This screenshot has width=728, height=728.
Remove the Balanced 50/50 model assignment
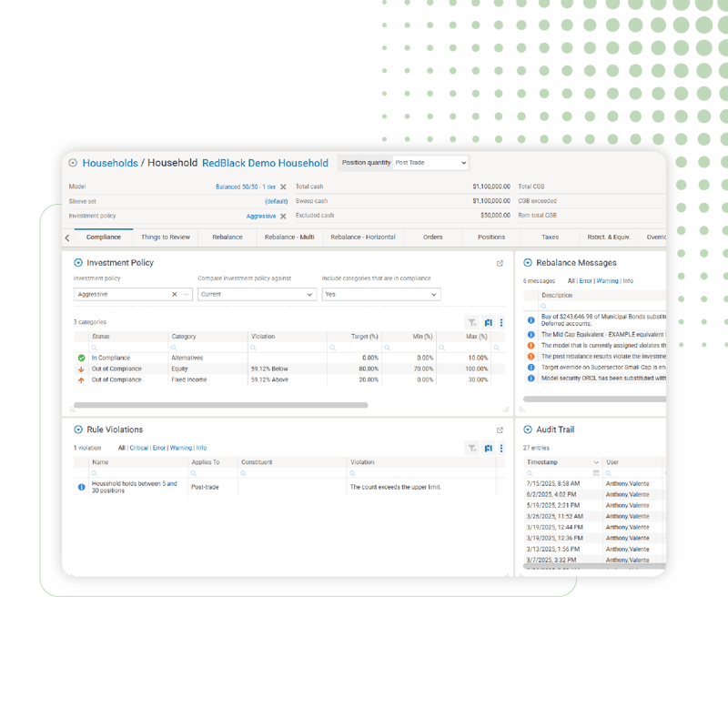tap(283, 187)
